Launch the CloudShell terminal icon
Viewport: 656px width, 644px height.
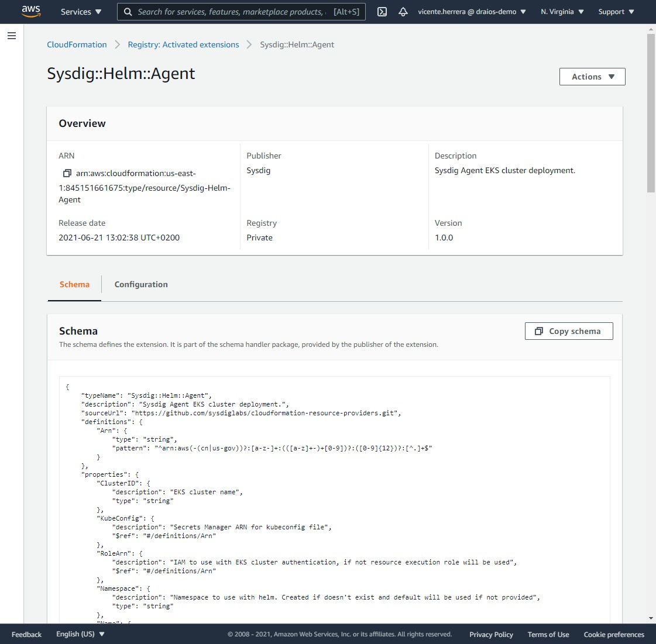point(382,12)
